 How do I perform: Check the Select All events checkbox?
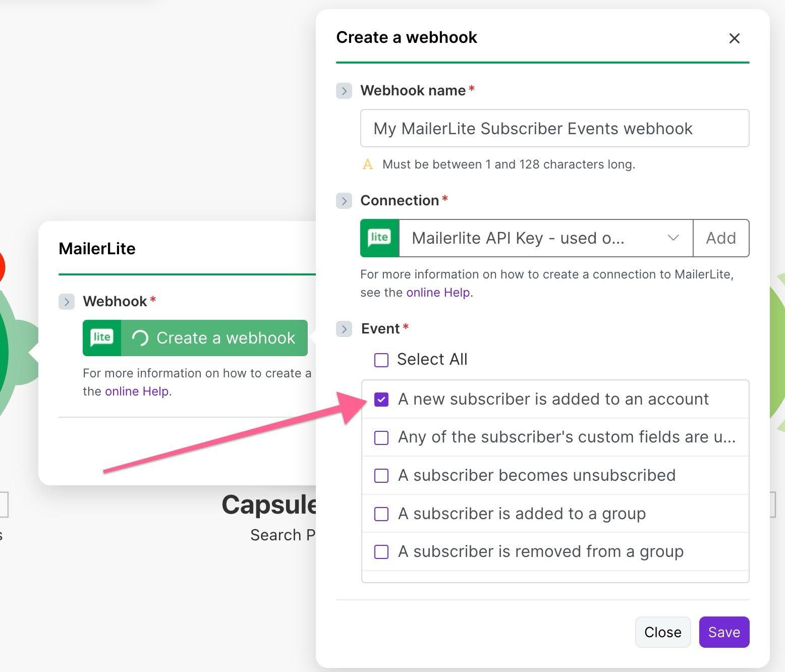coord(381,360)
